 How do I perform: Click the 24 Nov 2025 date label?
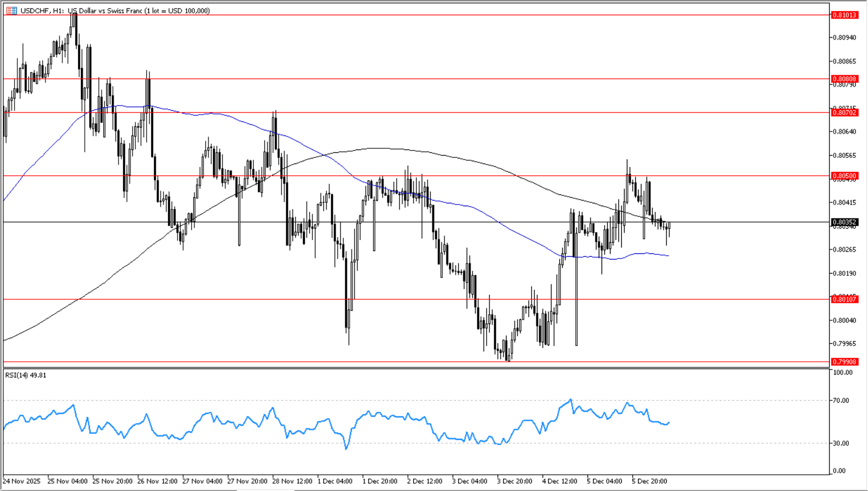22,481
